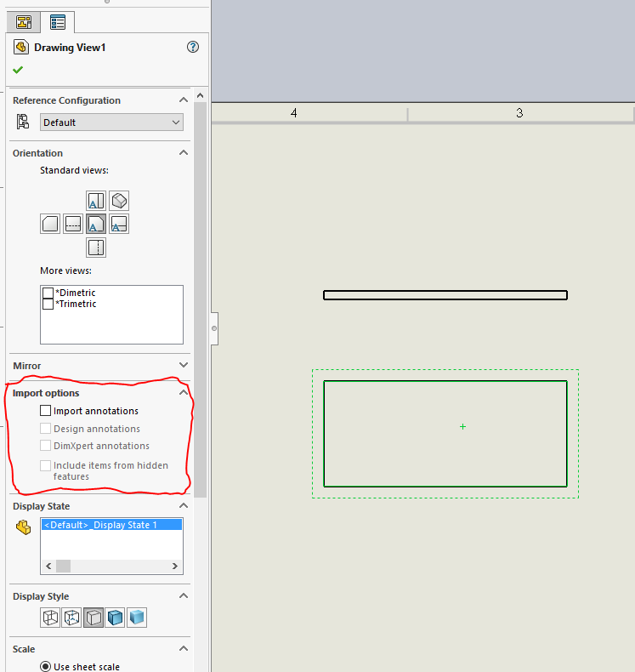Open the Default reference configuration dropdown
Image resolution: width=635 pixels, height=672 pixels.
tap(111, 122)
